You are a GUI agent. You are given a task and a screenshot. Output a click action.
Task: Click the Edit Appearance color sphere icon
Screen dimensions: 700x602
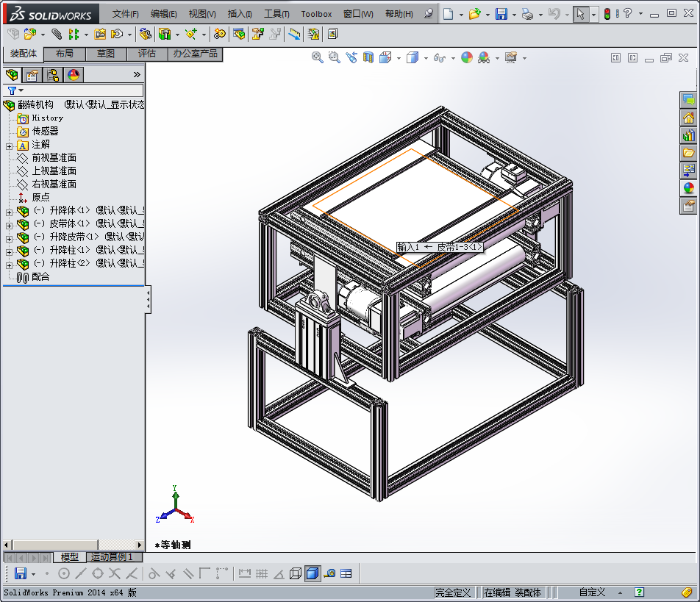tap(467, 57)
